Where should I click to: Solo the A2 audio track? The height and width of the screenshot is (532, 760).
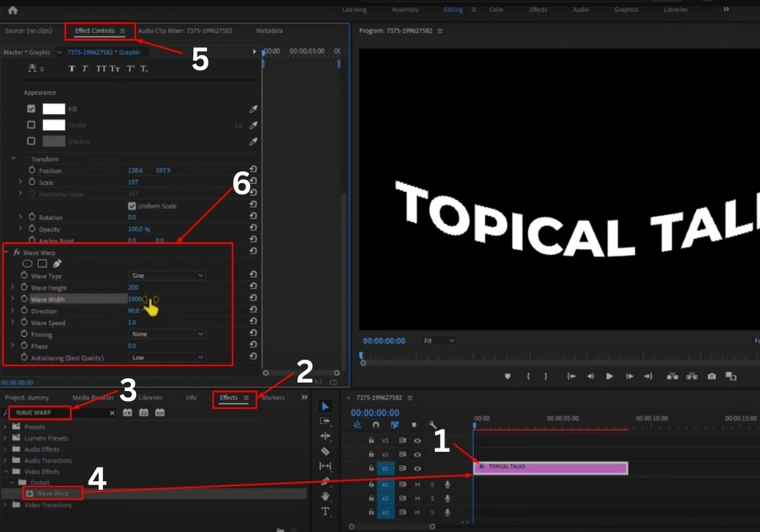[x=432, y=498]
